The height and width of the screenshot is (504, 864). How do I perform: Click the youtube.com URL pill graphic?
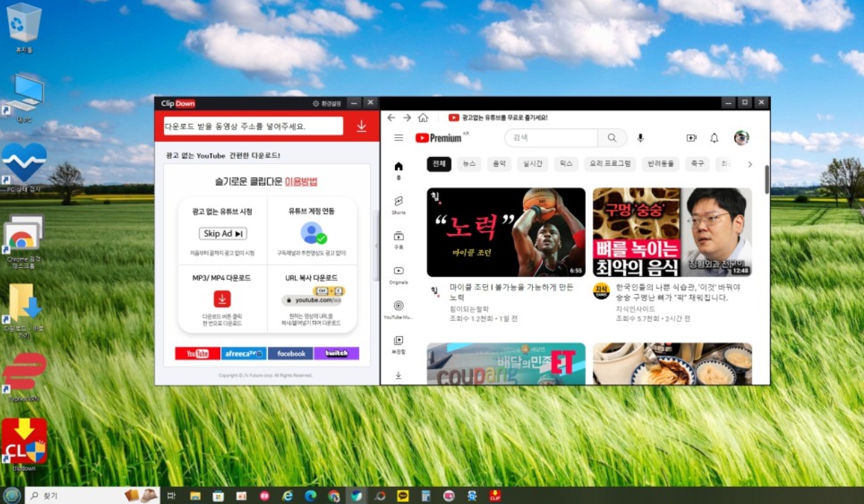pos(312,300)
